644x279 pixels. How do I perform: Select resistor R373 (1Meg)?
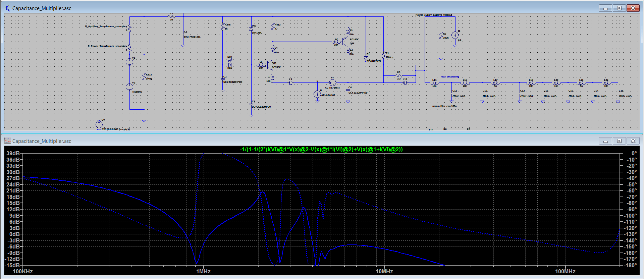click(x=144, y=77)
